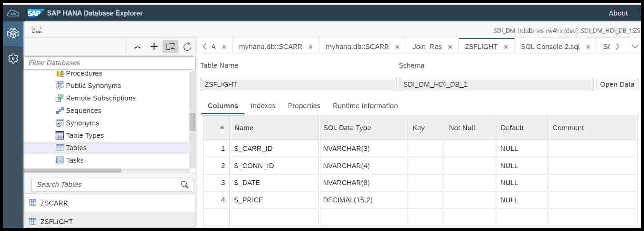Screen dimensions: 644x231
Task: Open the tab overview via the down chevron
Action: click(635, 46)
